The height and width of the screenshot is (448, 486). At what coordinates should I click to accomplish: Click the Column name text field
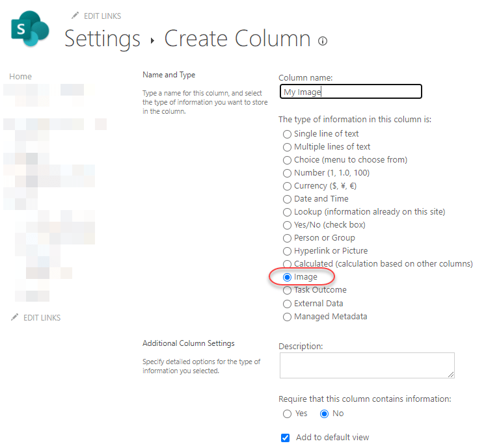351,92
